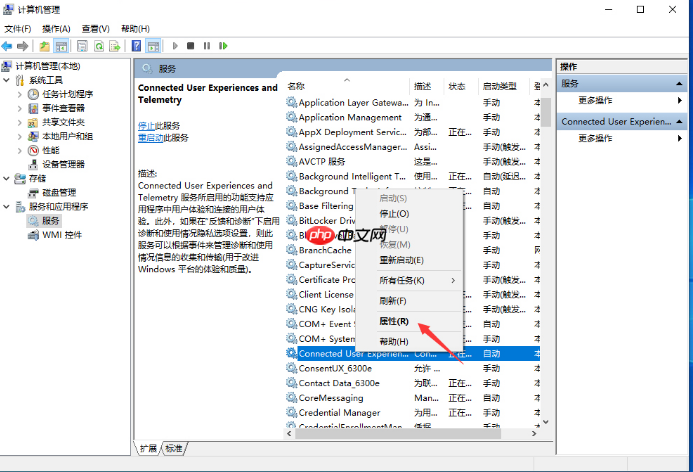Screen dimensions: 693x472
Task: Select the Services (服务) tree node
Action: point(50,221)
